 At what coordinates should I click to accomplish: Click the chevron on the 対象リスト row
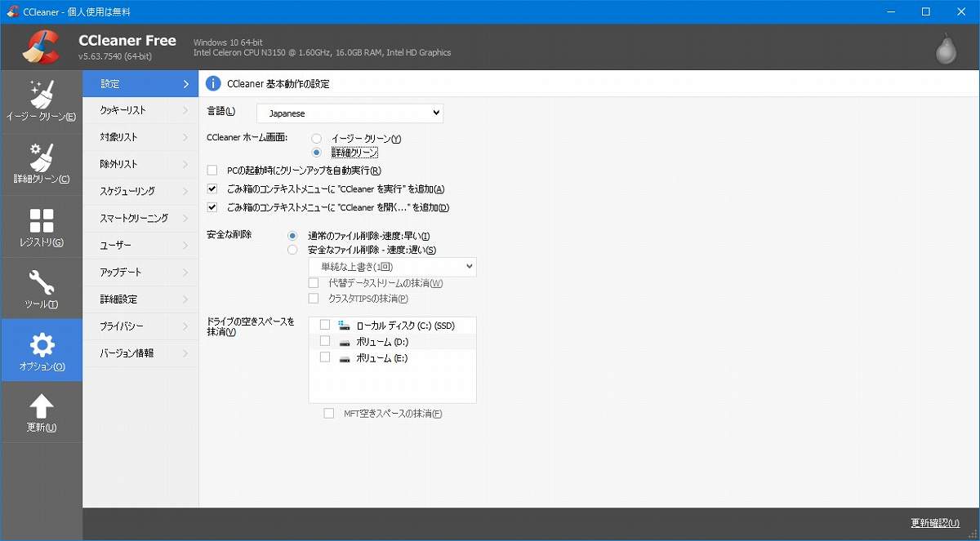(186, 137)
